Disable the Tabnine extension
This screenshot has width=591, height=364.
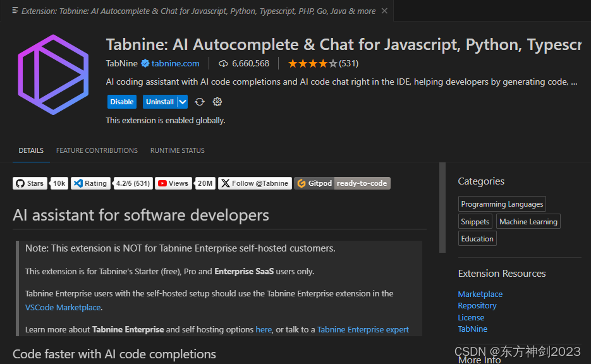[x=121, y=102]
